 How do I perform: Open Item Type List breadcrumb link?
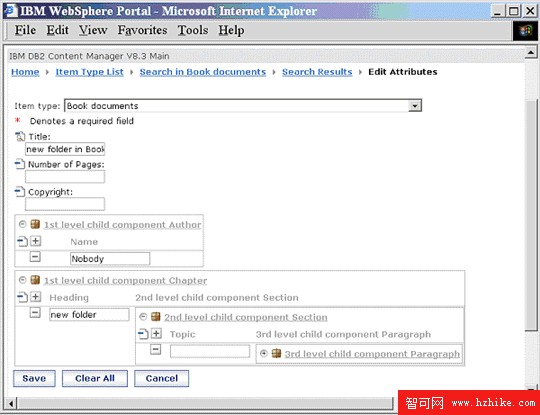tap(90, 72)
